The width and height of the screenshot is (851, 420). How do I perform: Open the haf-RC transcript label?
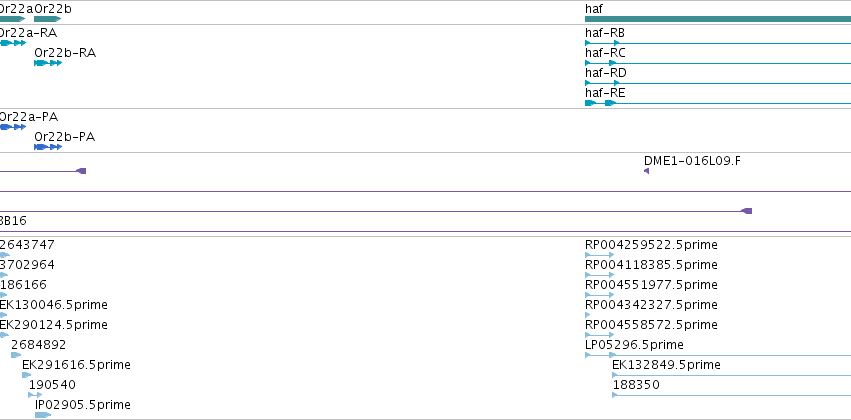click(605, 53)
